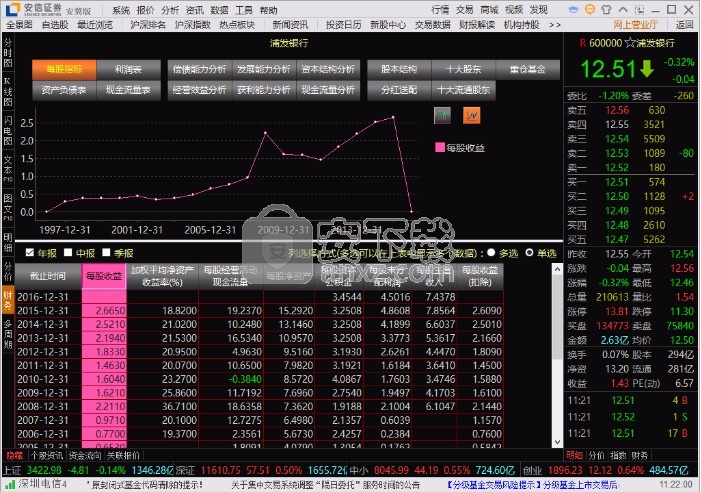
Task: Open 分红送配 button
Action: [399, 90]
